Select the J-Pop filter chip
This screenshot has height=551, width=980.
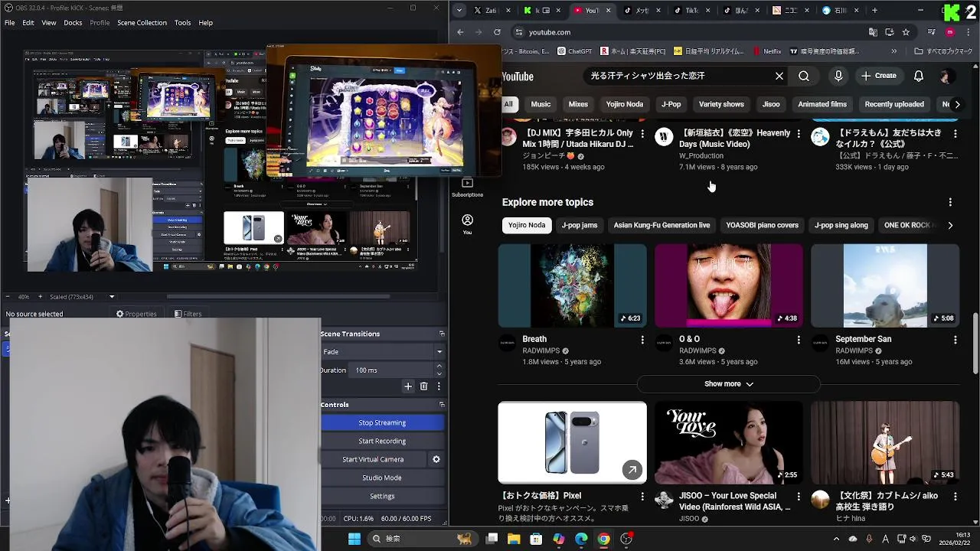671,104
